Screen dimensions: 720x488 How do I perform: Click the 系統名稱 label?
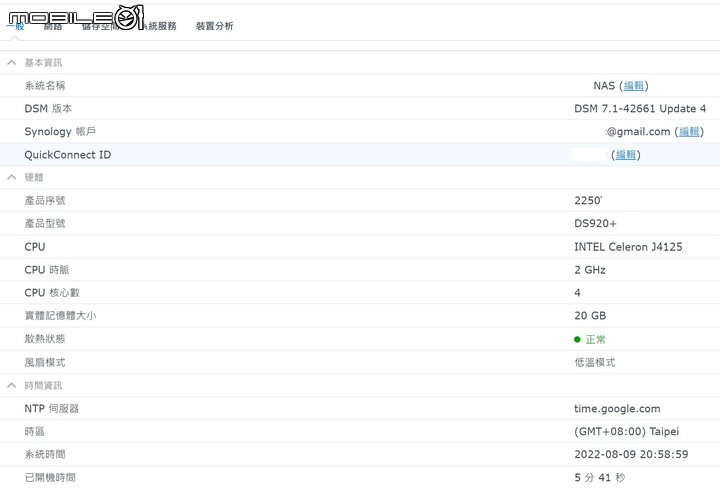click(x=45, y=86)
